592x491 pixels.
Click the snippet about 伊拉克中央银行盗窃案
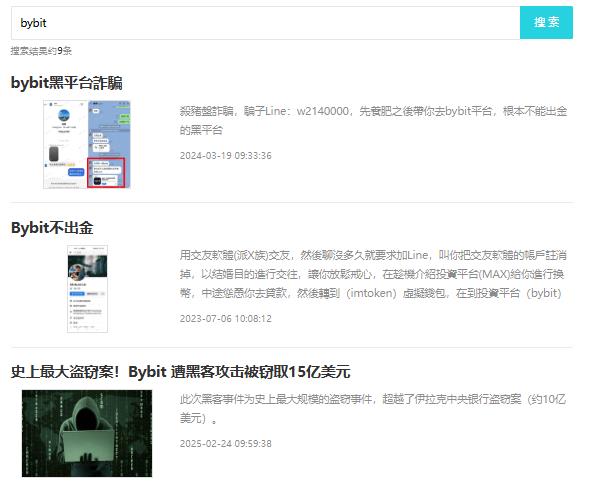[373, 409]
